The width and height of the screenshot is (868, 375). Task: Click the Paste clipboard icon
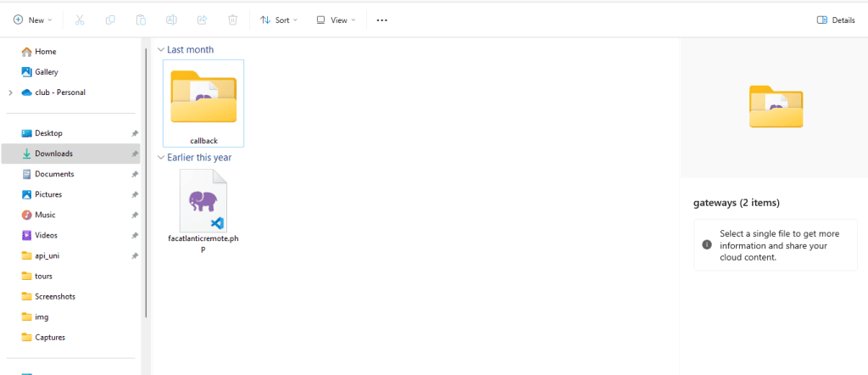pos(142,20)
